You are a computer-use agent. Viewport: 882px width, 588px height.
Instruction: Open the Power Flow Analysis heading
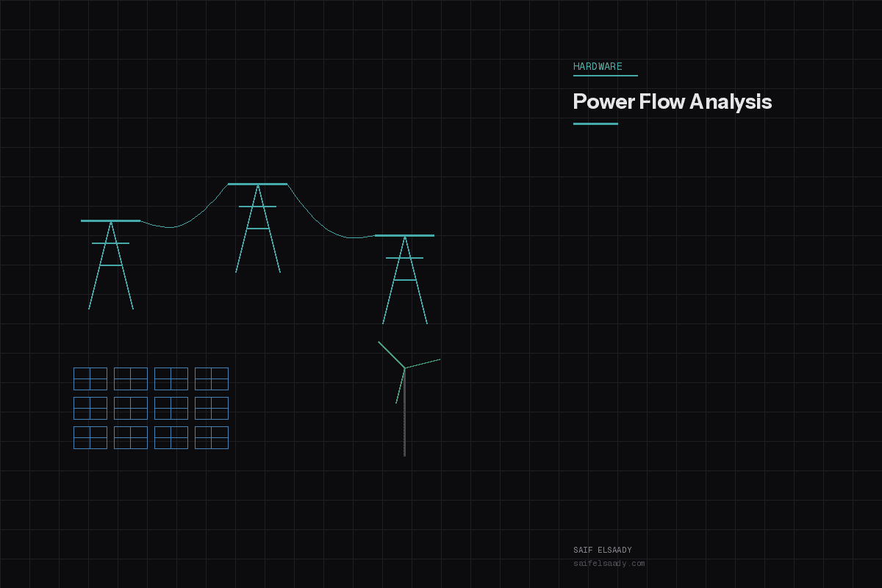coord(673,102)
